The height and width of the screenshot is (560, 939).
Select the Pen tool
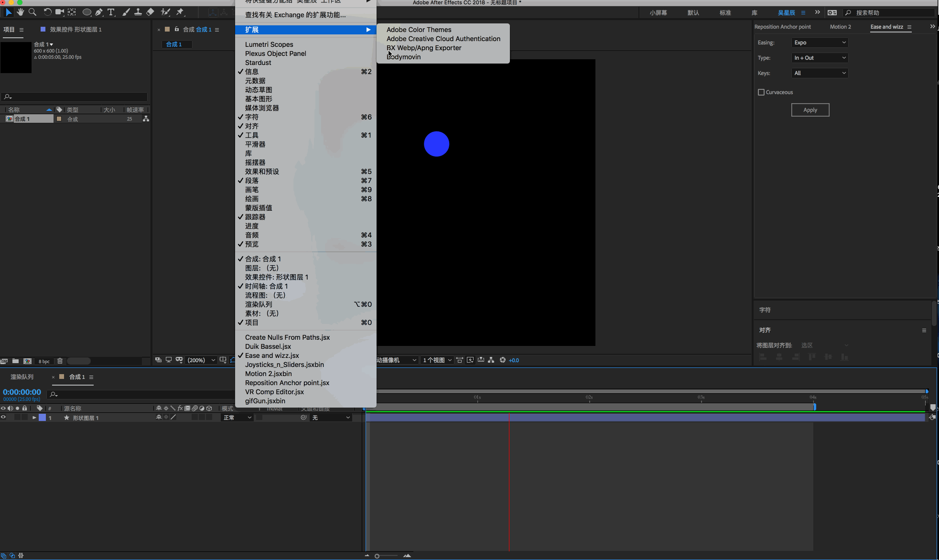click(x=99, y=12)
